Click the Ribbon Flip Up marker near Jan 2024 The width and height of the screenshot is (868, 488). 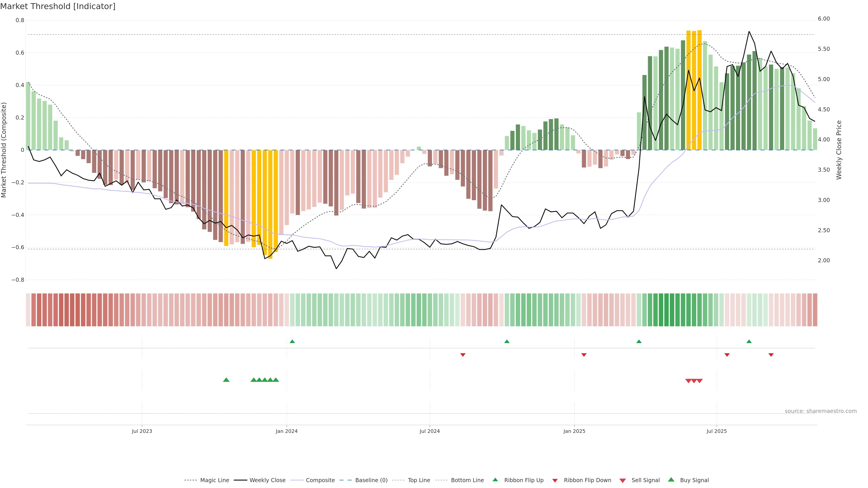point(292,342)
